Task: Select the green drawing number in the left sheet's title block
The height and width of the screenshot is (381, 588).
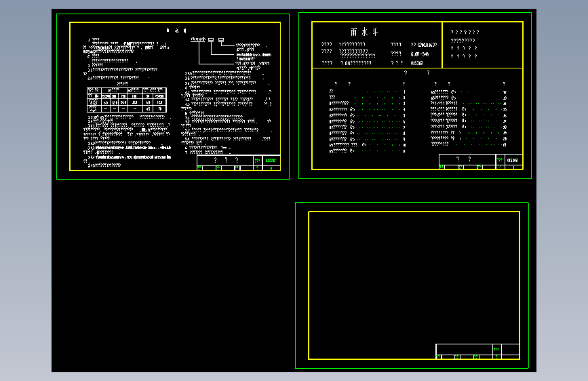Action: point(271,161)
